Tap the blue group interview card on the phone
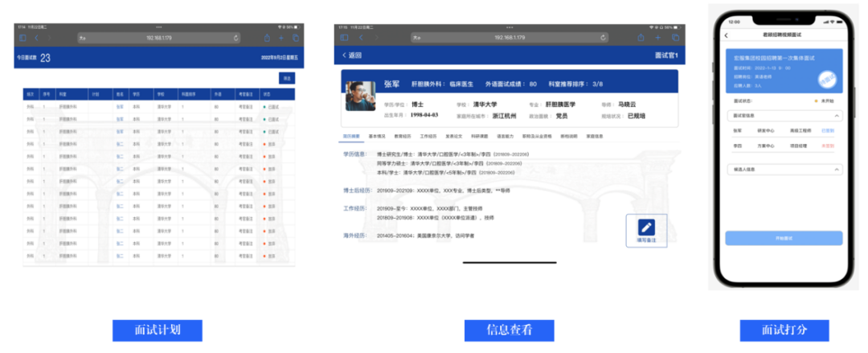 pos(784,71)
